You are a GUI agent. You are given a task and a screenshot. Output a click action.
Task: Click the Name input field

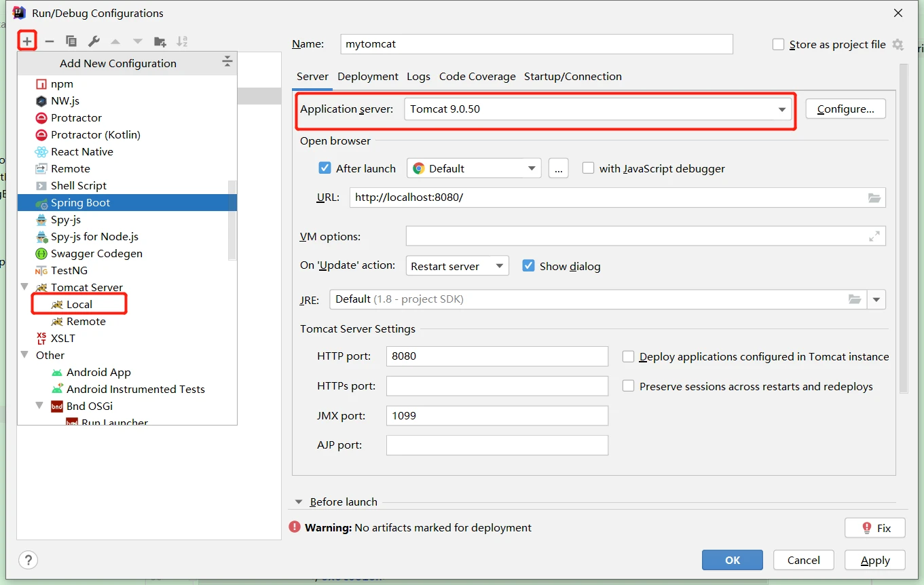pos(536,44)
